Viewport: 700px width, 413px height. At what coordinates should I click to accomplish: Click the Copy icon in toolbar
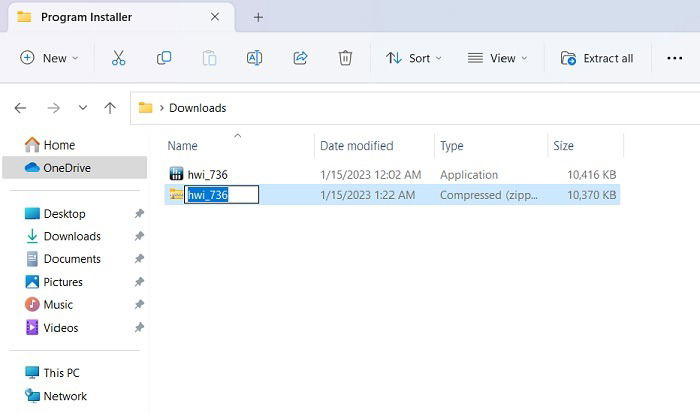pos(164,58)
